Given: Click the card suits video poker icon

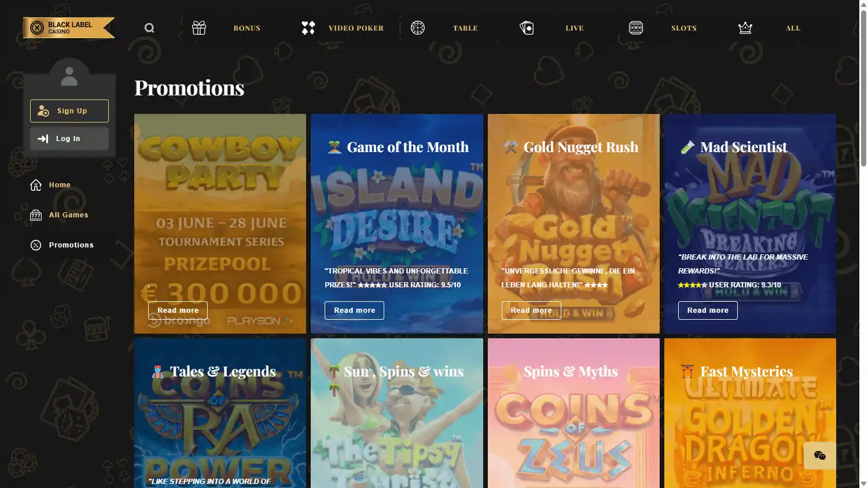Looking at the screenshot, I should 308,28.
